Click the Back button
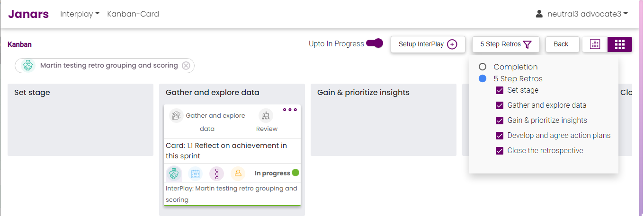This screenshot has width=644, height=216. pyautogui.click(x=562, y=44)
